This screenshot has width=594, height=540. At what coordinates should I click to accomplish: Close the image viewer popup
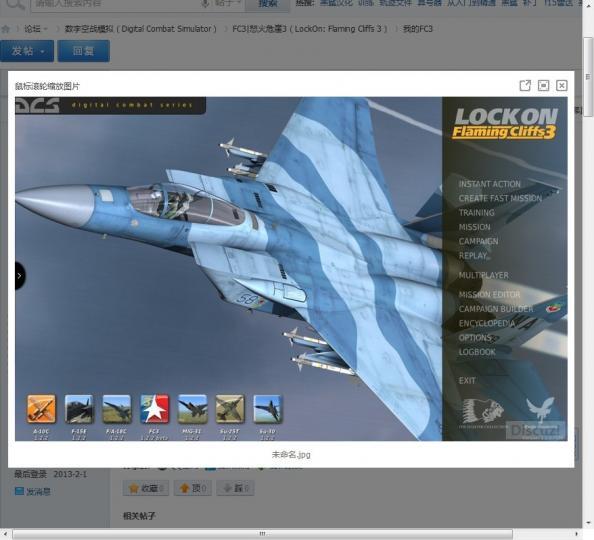tap(561, 85)
